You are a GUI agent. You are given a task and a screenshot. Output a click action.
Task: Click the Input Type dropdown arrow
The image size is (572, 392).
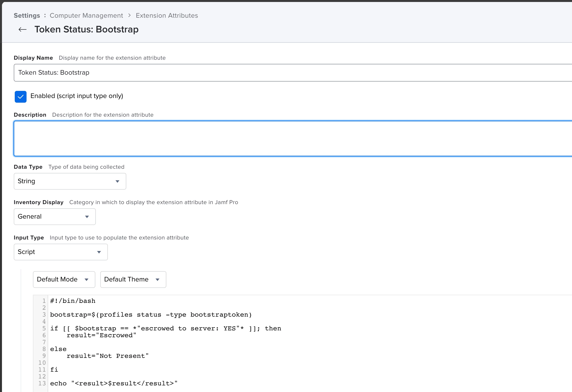[99, 252]
